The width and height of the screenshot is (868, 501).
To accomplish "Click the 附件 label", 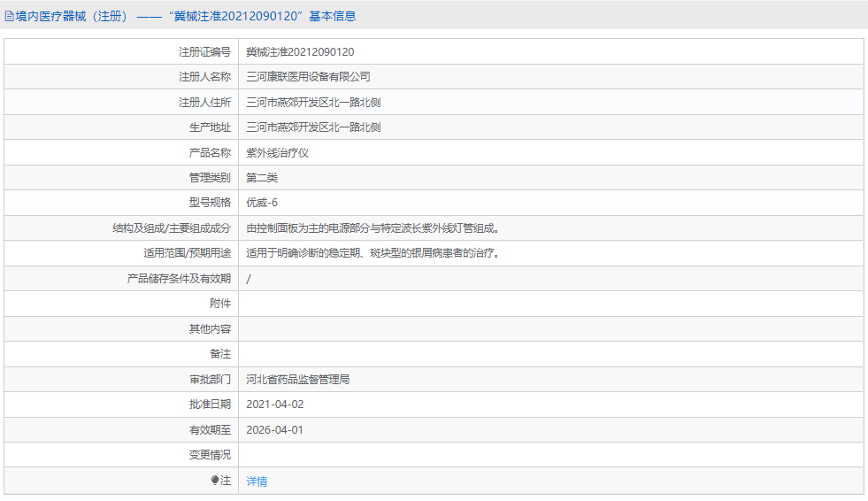I will (220, 304).
